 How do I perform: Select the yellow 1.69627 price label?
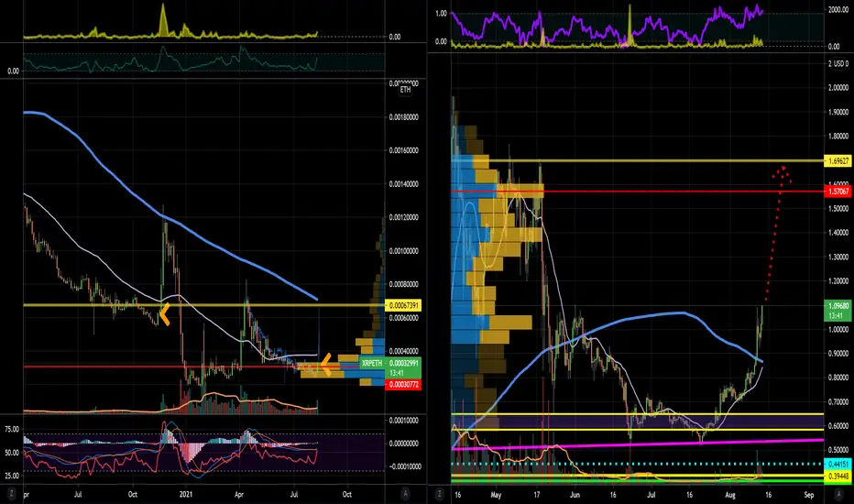tap(838, 160)
